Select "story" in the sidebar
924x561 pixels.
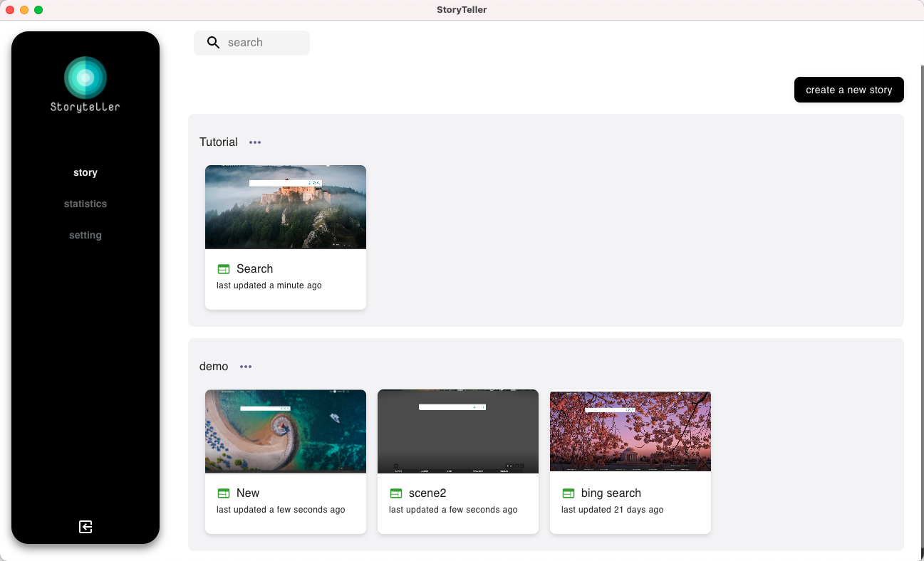pos(85,172)
